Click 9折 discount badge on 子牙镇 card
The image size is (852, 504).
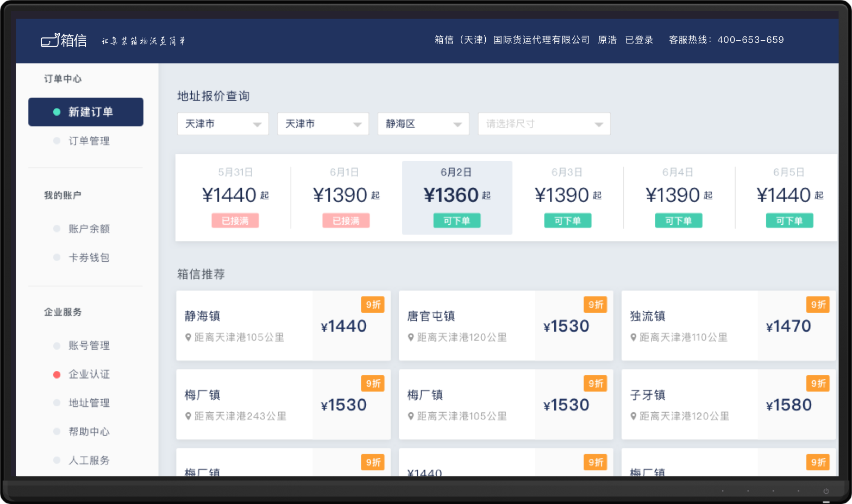coord(818,383)
